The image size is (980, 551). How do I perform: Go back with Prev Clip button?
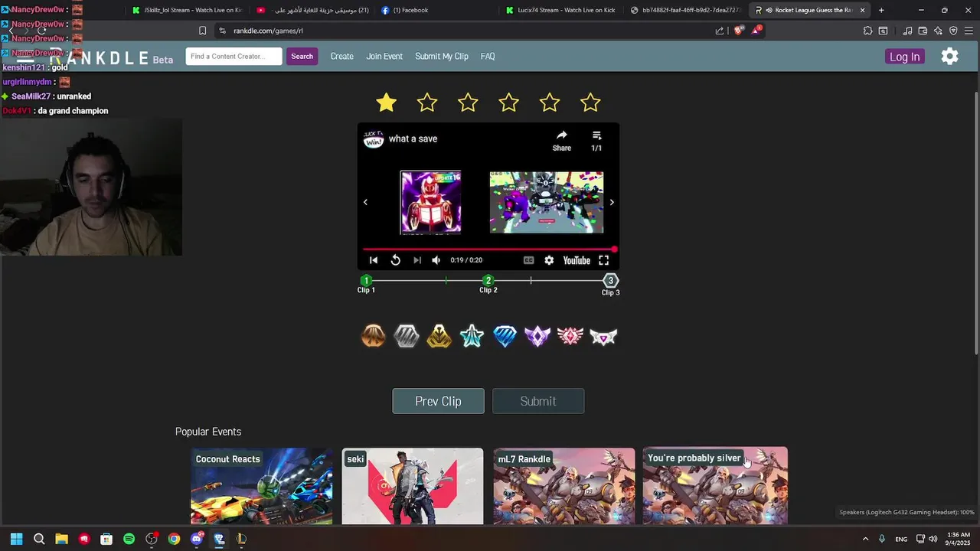click(438, 401)
